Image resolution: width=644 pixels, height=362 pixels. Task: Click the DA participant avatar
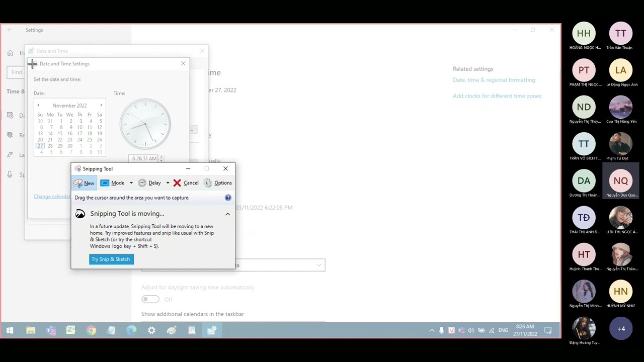584,180
